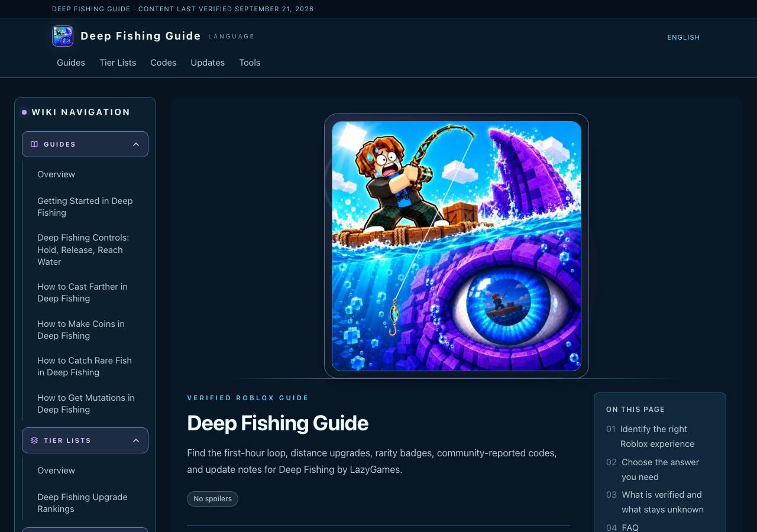Click the No spoilers tag
This screenshot has width=757, height=532.
coord(212,499)
